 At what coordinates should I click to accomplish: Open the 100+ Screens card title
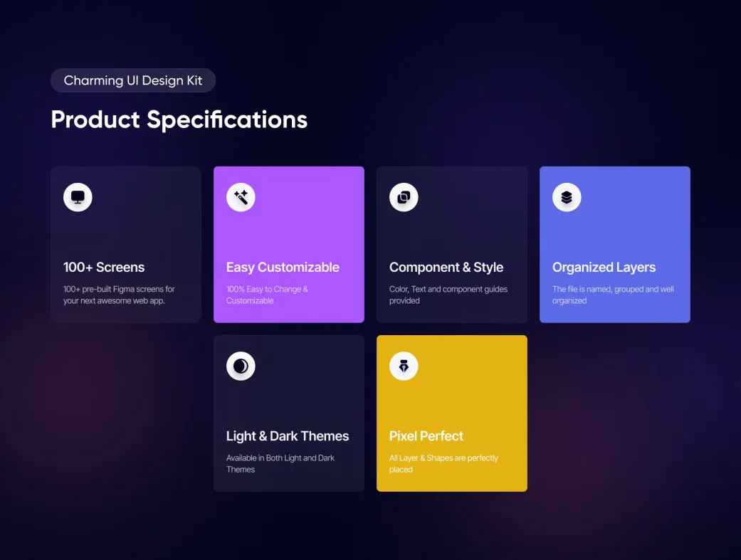pyautogui.click(x=104, y=267)
